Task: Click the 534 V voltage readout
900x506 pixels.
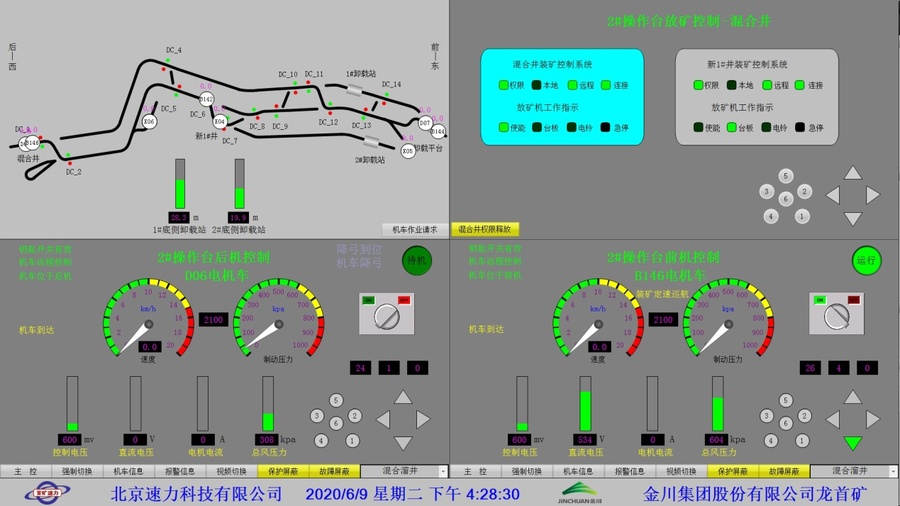Action: click(x=584, y=439)
